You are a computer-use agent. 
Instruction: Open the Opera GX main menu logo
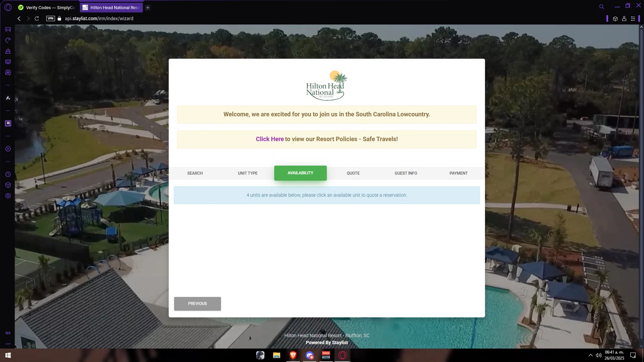tap(8, 7)
